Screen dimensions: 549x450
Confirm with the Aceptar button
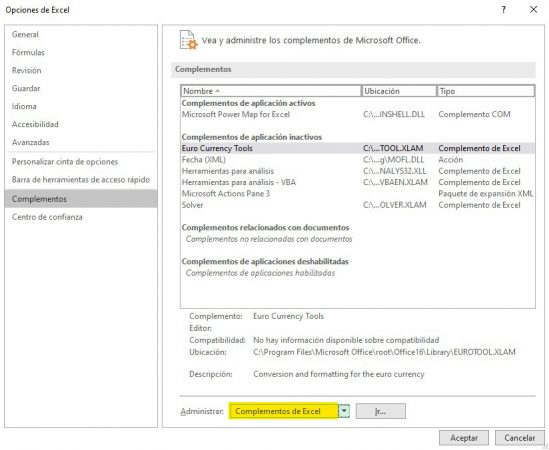(464, 438)
